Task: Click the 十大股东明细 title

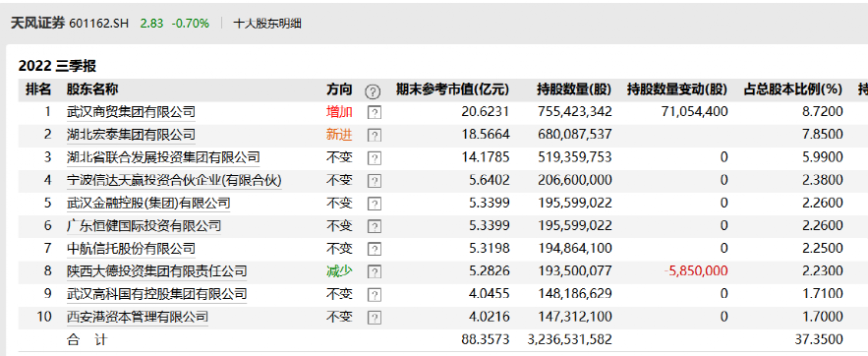Action: tap(267, 24)
